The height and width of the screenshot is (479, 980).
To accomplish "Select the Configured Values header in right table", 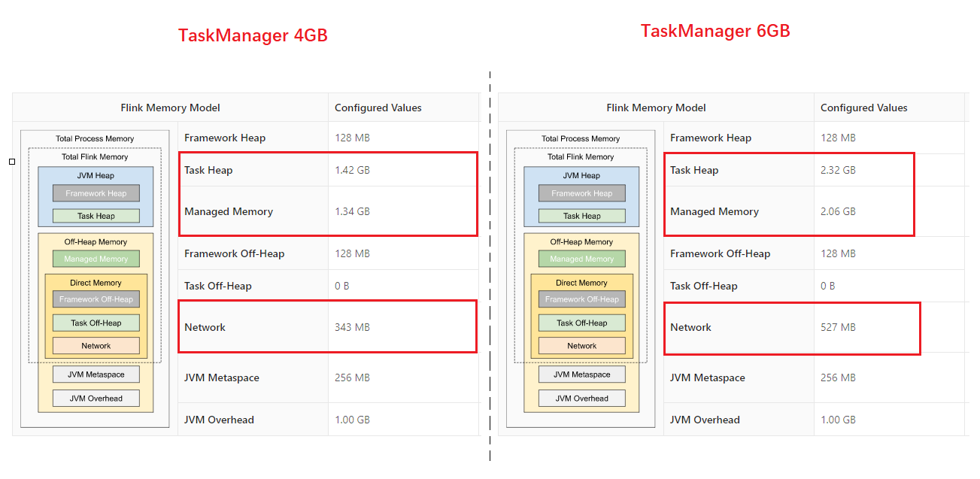I will tap(863, 108).
